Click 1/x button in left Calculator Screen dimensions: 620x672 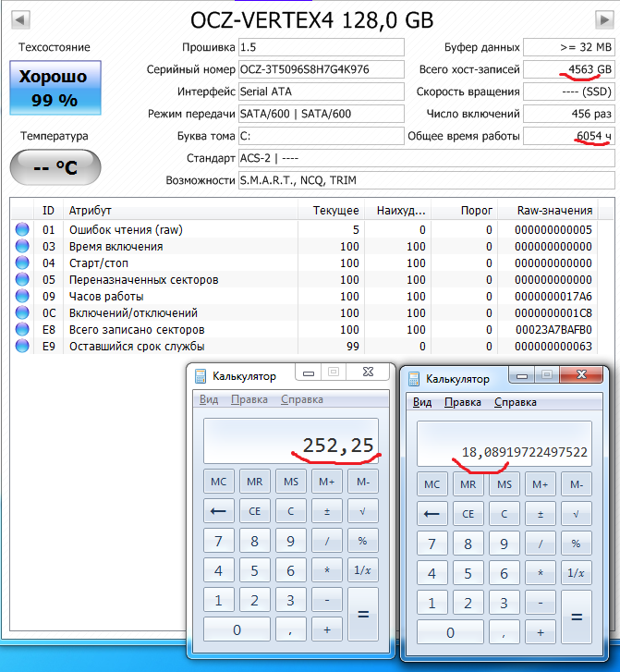tap(363, 570)
